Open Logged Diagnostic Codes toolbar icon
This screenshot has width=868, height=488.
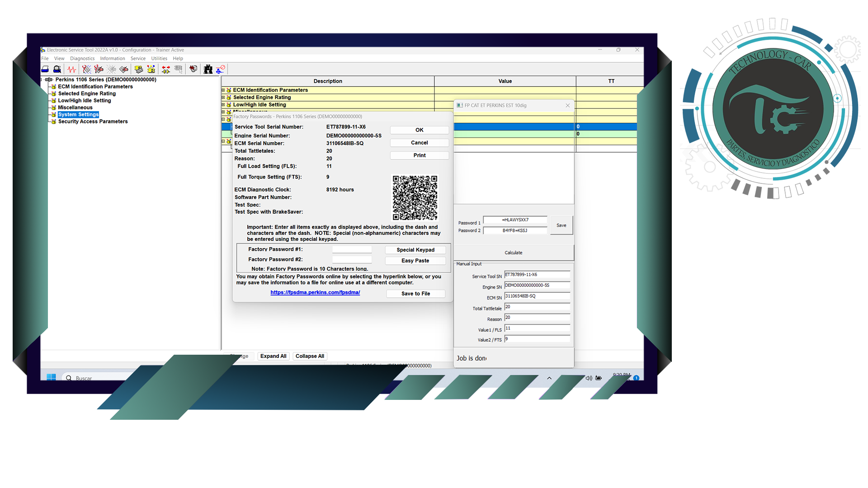pyautogui.click(x=99, y=69)
